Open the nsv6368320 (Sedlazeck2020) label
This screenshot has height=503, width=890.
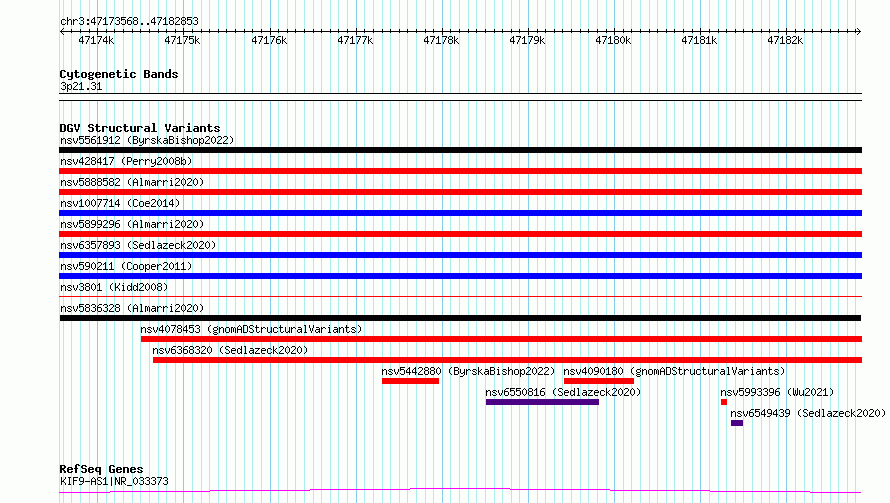click(230, 350)
